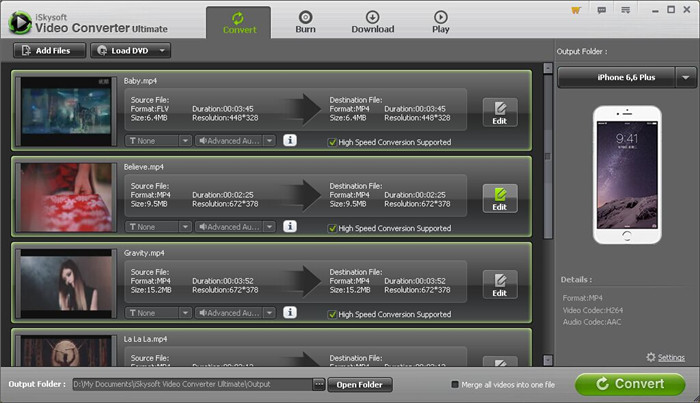Click the Add Files button
This screenshot has width=700, height=403.
click(x=49, y=50)
